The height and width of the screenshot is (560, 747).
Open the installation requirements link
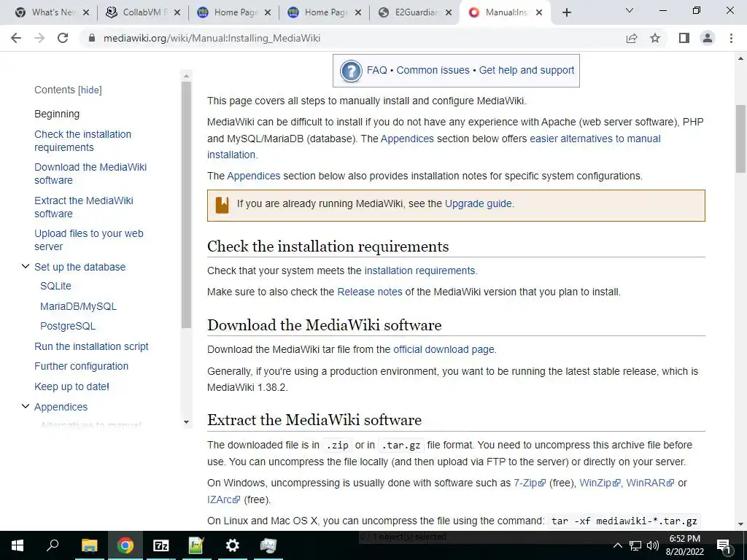tap(419, 271)
